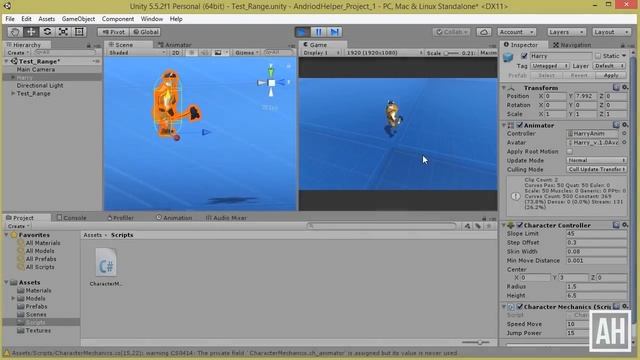
Task: Toggle Apply Root Motion checkbox
Action: (x=570, y=151)
